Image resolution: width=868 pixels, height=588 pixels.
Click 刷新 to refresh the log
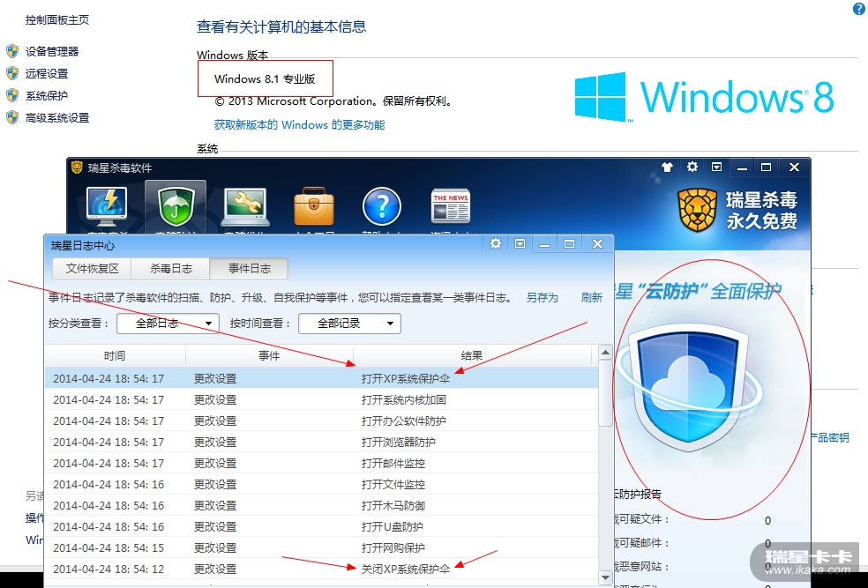[591, 298]
